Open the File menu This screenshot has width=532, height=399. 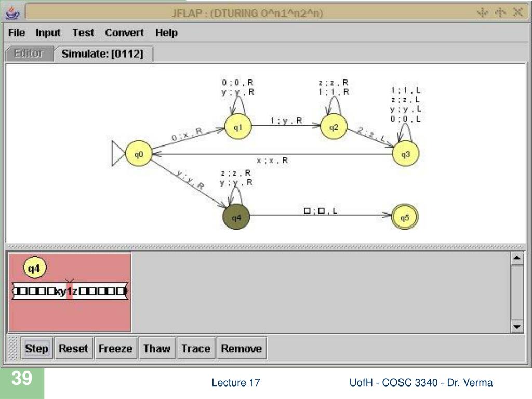click(x=17, y=33)
